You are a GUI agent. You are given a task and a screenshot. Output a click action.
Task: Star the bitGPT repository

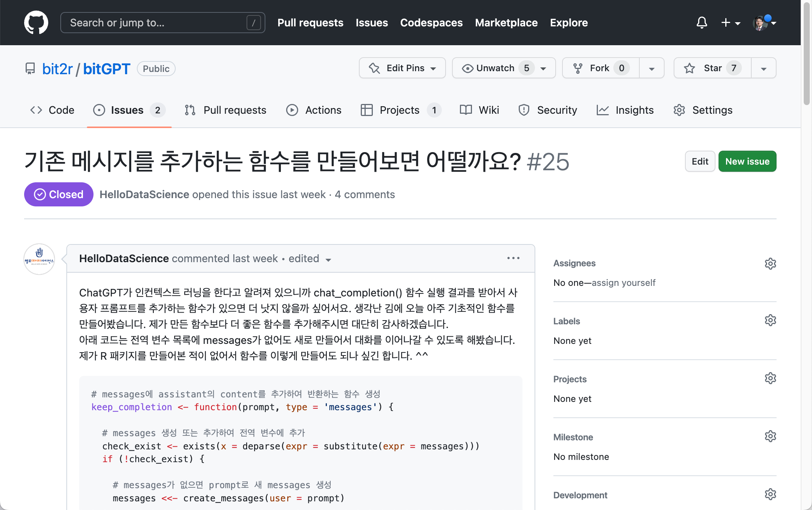[x=712, y=68]
